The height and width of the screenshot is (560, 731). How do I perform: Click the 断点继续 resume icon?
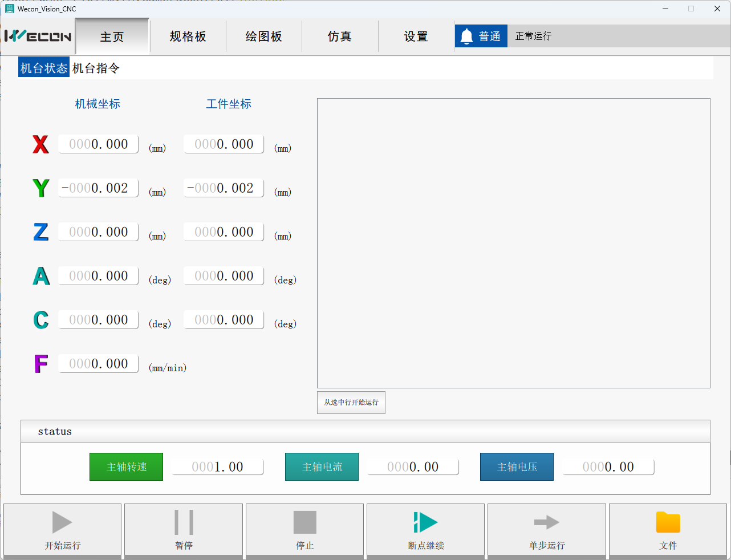[x=425, y=522]
